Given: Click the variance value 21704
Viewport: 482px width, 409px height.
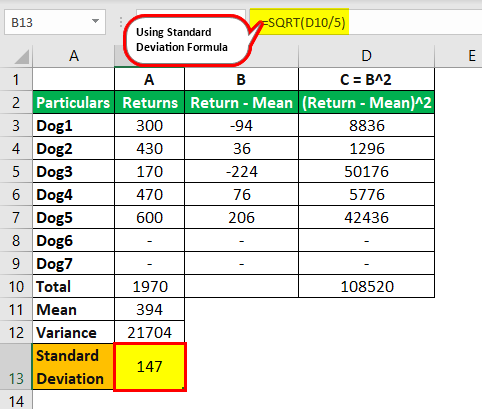Looking at the screenshot, I should click(150, 332).
